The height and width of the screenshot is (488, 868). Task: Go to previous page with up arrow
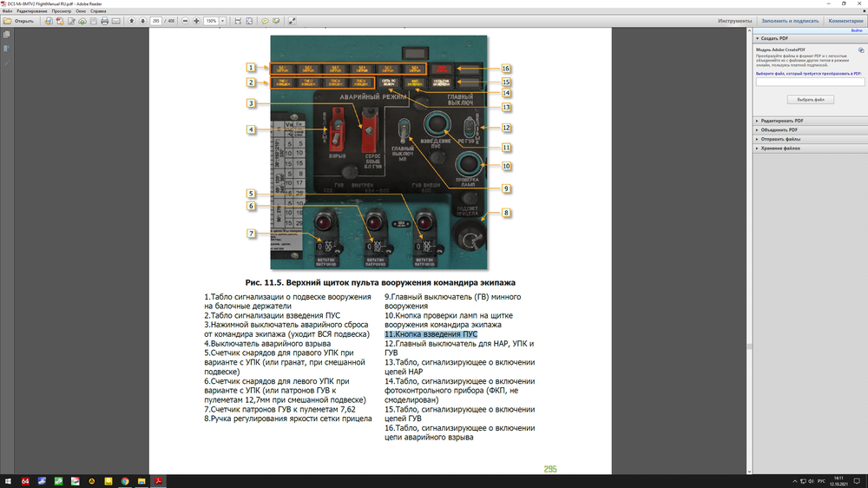pyautogui.click(x=132, y=21)
